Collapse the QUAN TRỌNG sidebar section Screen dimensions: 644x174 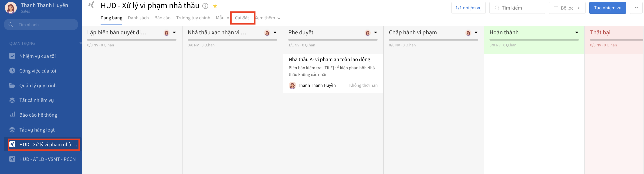coord(81,43)
